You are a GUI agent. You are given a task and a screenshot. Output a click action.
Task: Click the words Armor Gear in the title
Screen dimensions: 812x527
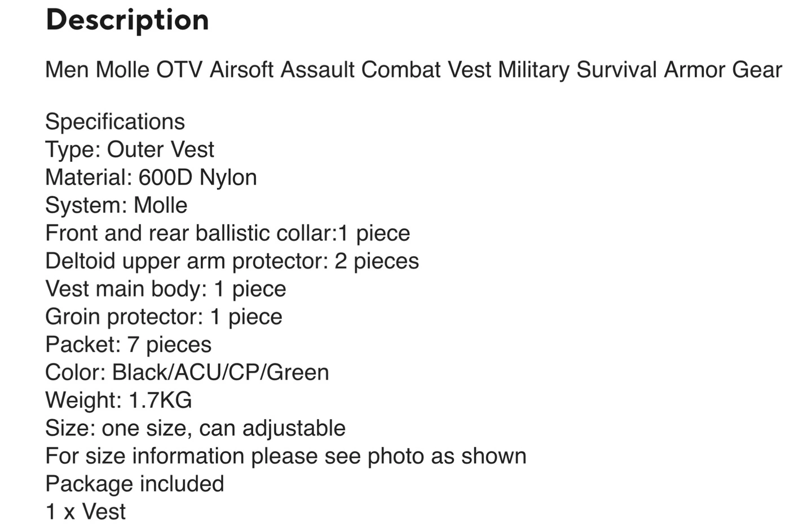(723, 70)
